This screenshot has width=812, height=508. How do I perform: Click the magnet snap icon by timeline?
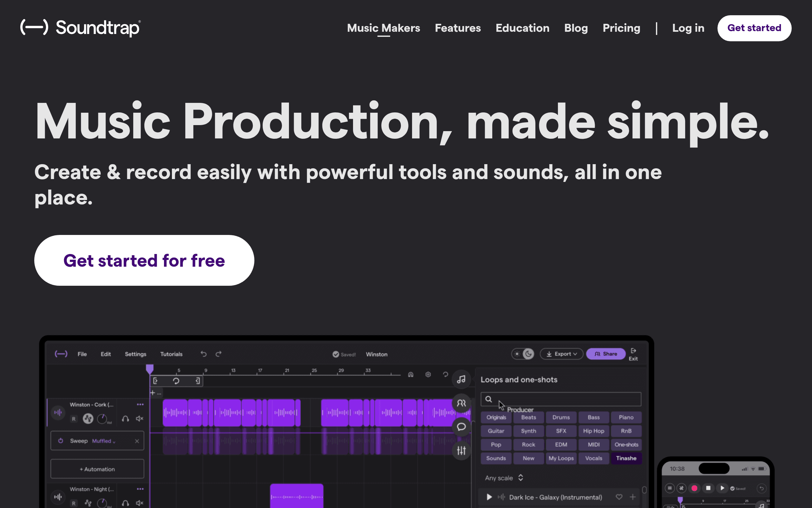[411, 375]
